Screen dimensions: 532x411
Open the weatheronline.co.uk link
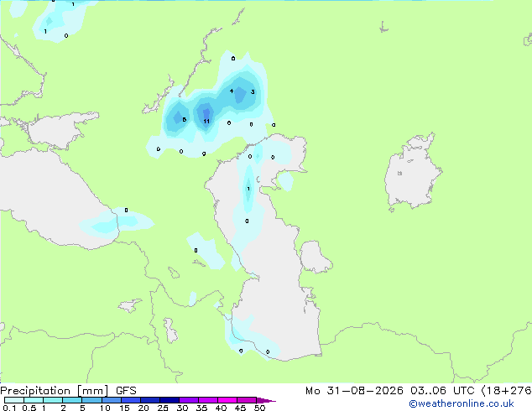pos(462,403)
